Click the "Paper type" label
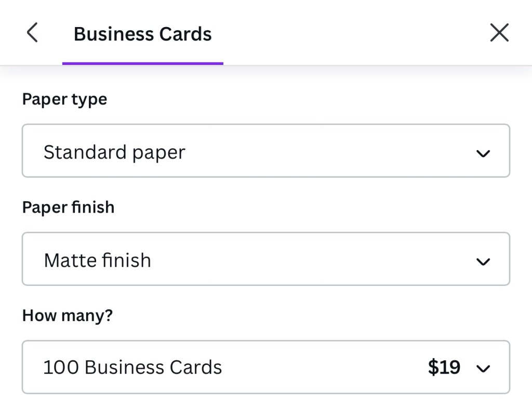Image resolution: width=532 pixels, height=409 pixels. (x=64, y=99)
